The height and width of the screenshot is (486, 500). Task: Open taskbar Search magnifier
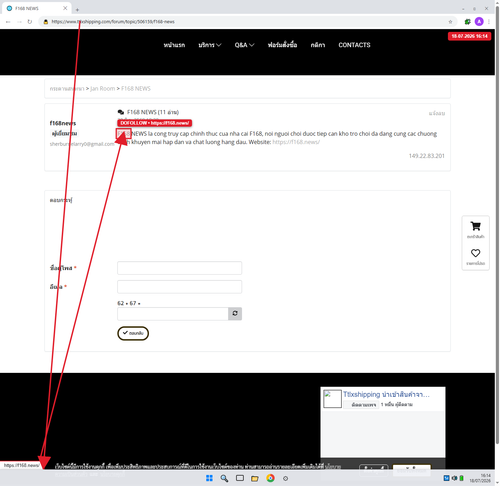pos(224,478)
